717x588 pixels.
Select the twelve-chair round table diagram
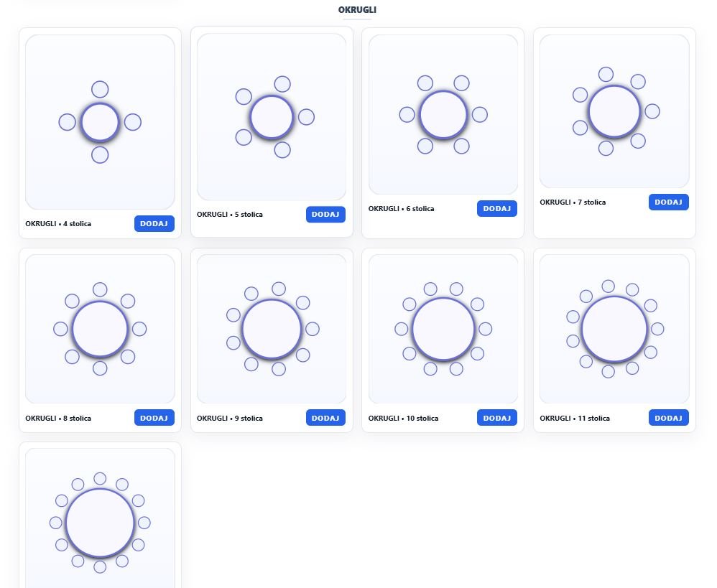100,523
